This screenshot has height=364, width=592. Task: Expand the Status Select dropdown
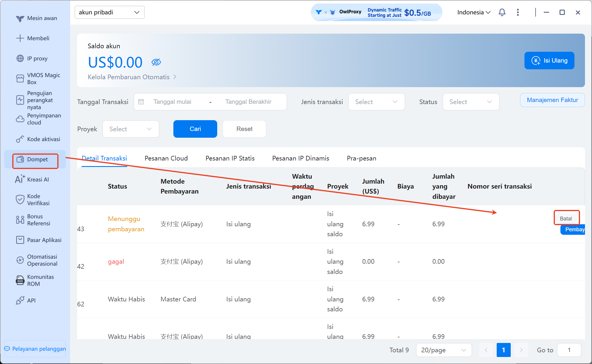(x=471, y=102)
